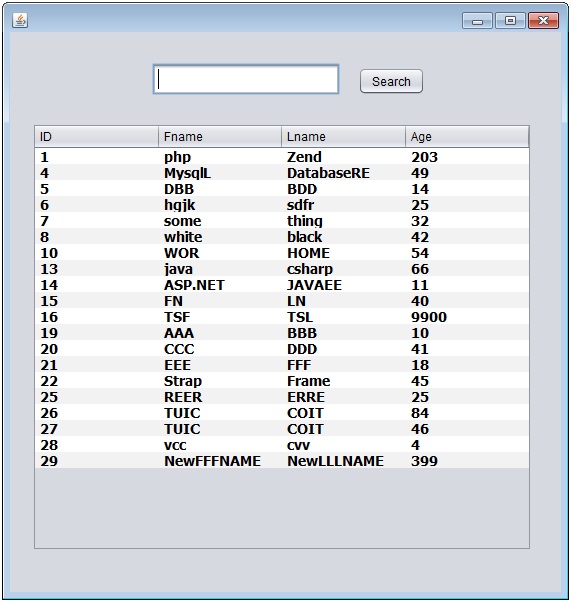Select the Fname cell "FN"

(220, 301)
